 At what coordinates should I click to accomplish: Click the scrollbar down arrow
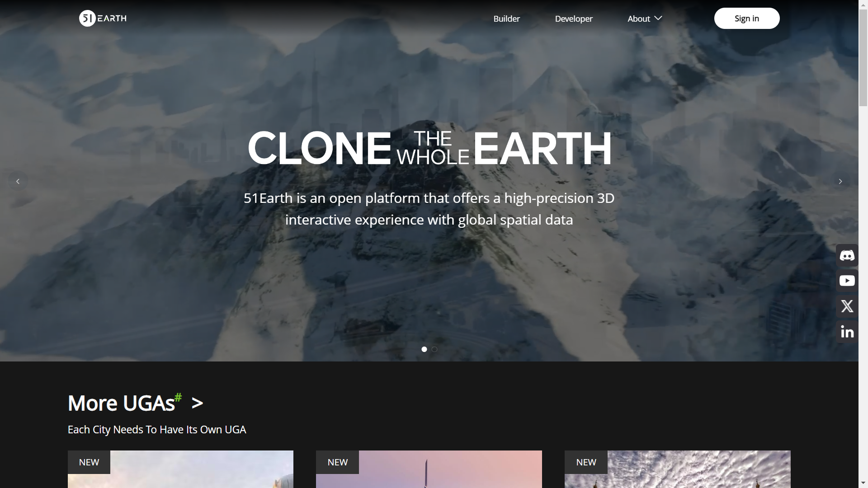[863, 483]
